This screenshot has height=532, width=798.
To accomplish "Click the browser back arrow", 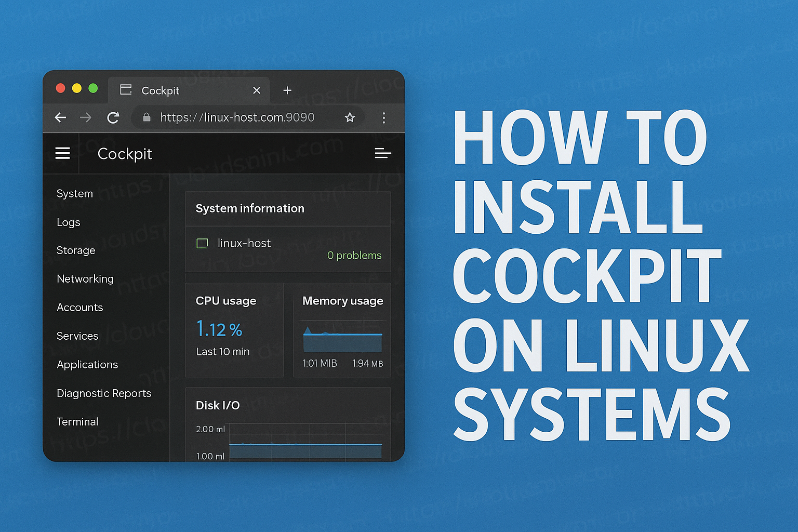I will (60, 117).
